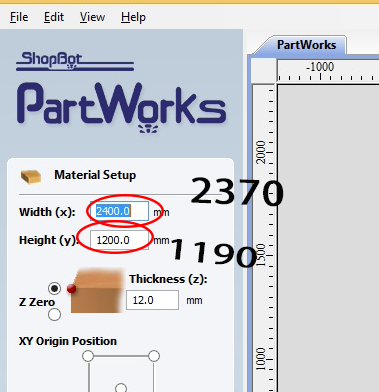Open the File menu

19,17
